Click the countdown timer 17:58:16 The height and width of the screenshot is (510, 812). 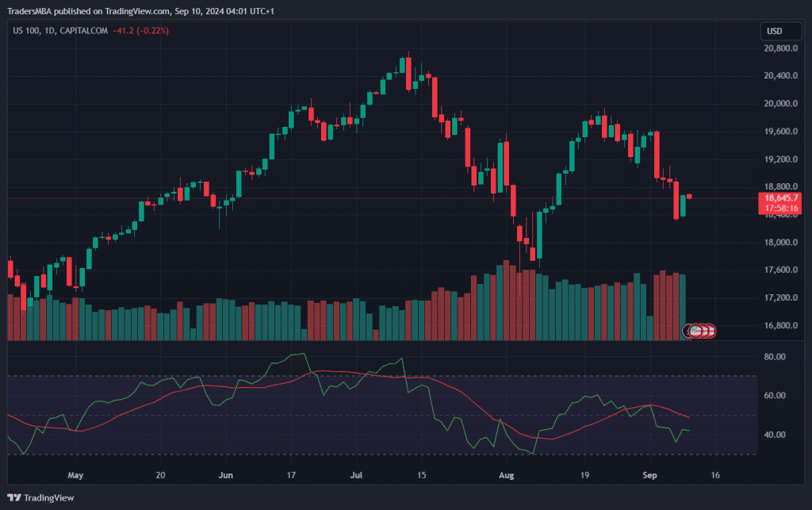[x=780, y=208]
